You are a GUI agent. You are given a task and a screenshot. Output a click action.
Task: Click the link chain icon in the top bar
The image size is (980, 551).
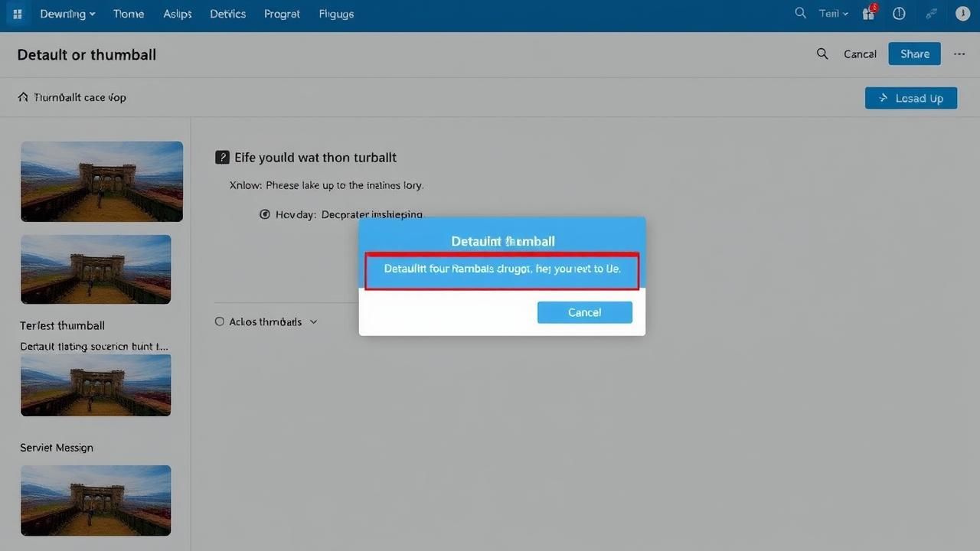[932, 14]
